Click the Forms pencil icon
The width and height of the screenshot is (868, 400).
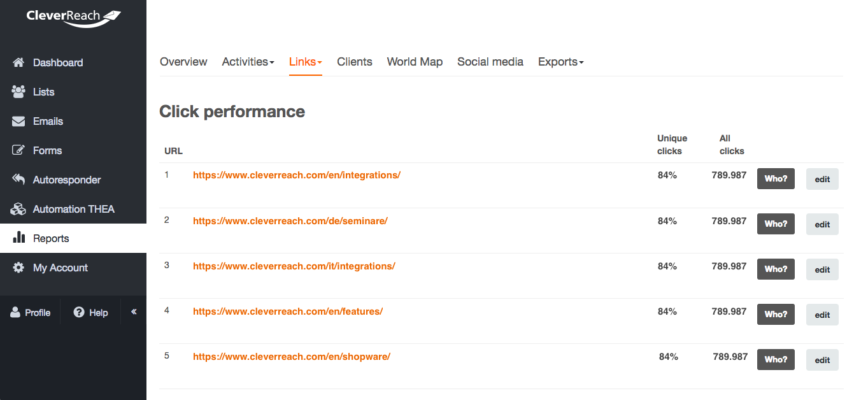(x=18, y=150)
